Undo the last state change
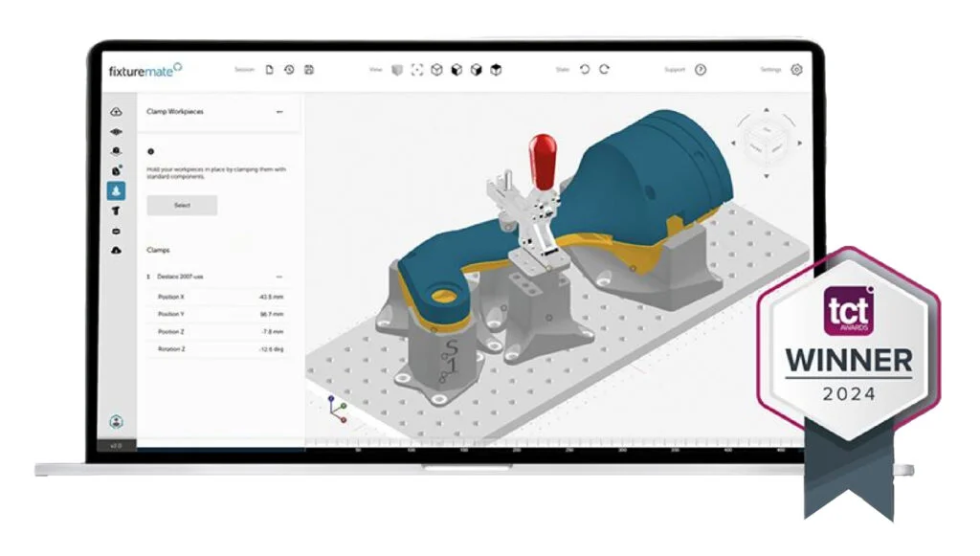The image size is (980, 556). point(585,69)
